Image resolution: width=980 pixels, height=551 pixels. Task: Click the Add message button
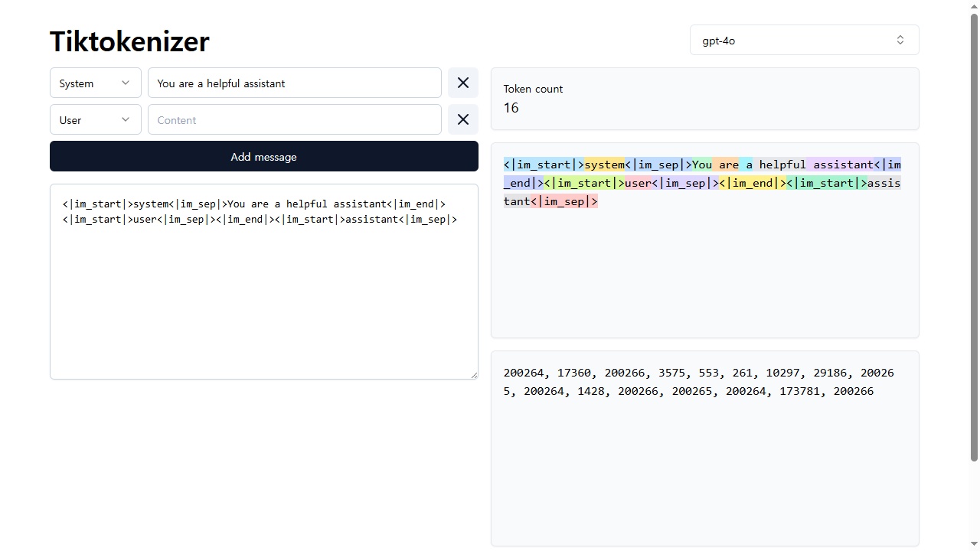(x=264, y=156)
